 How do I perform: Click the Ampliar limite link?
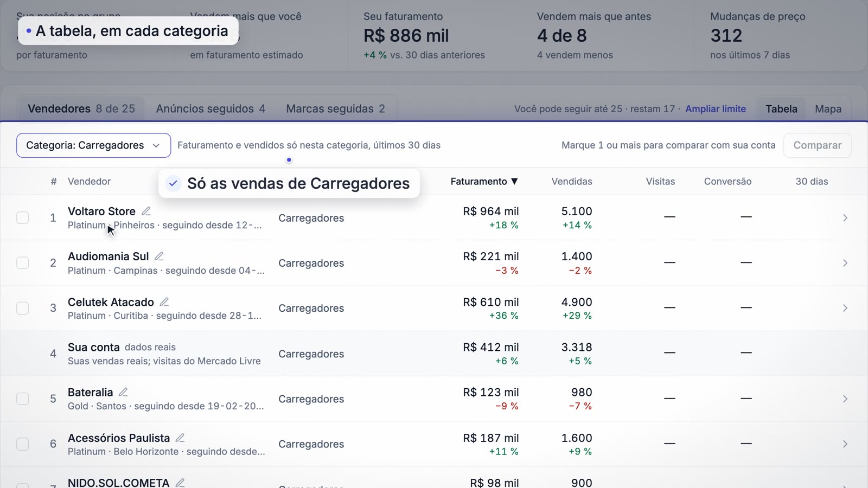coord(716,109)
